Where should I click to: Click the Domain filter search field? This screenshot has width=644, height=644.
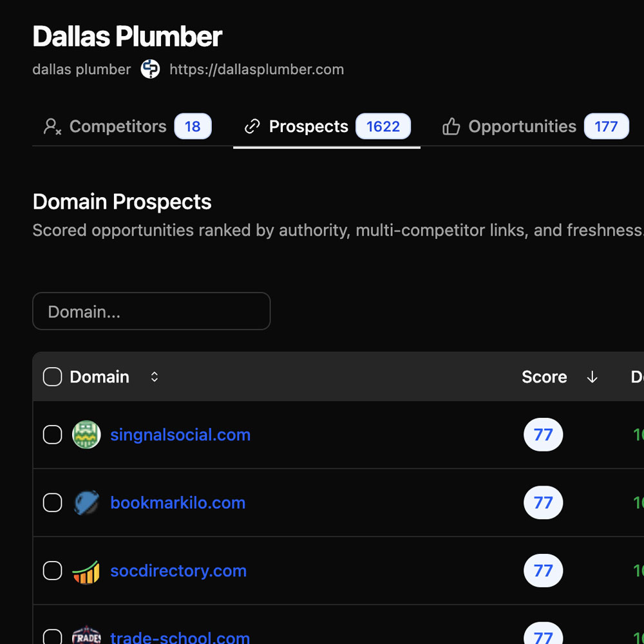pyautogui.click(x=151, y=312)
